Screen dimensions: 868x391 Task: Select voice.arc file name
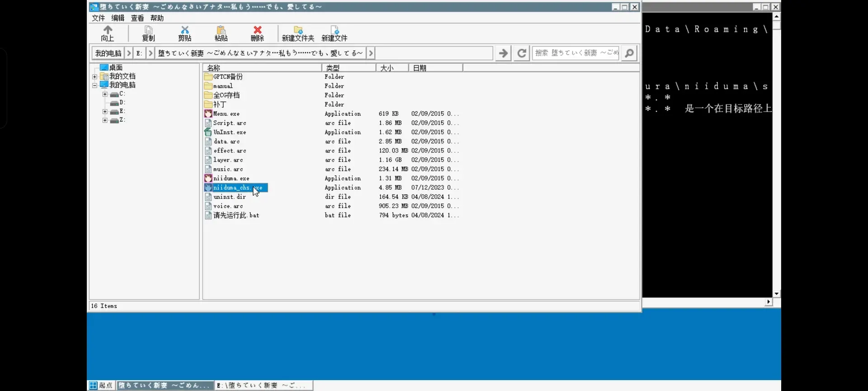(228, 206)
